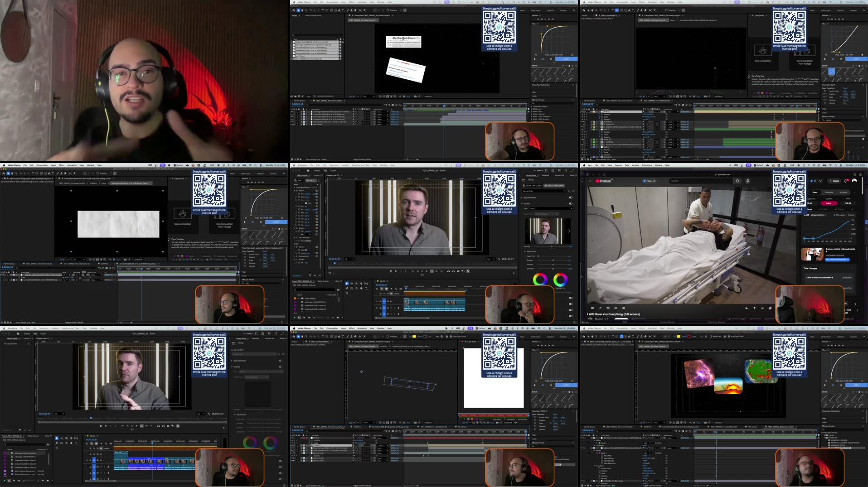
Task: Click the Create button on YouTube
Action: point(834,181)
